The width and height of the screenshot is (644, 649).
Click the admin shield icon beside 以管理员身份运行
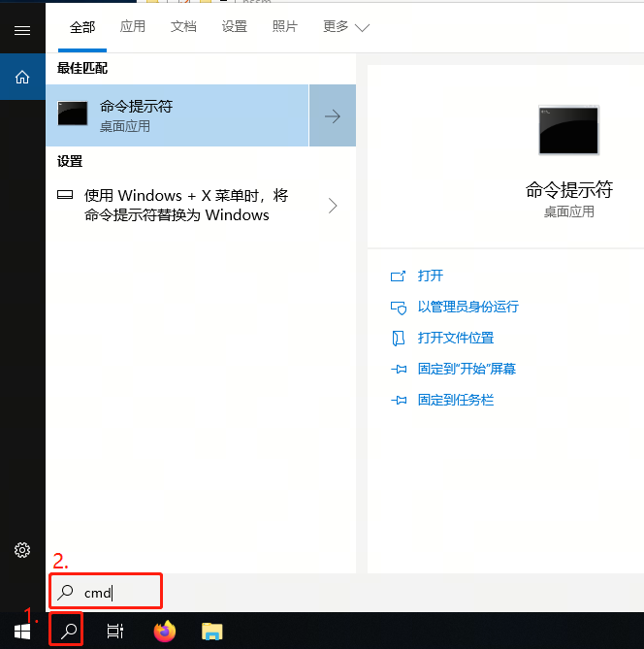click(x=399, y=308)
